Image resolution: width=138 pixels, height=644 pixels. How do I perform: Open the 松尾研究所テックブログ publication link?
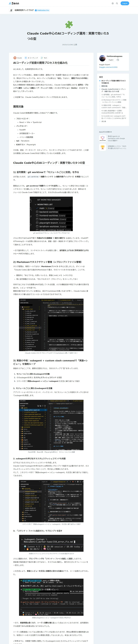[24, 10]
